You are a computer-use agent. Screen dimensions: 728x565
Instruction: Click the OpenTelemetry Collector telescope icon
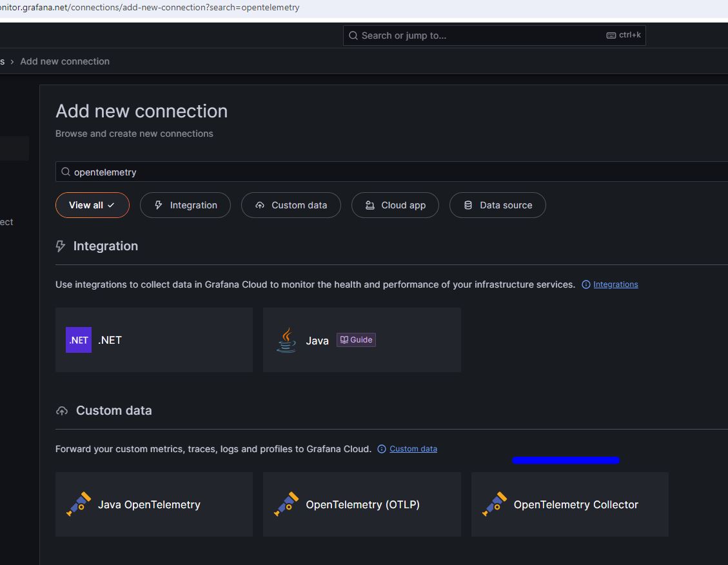[x=495, y=504]
